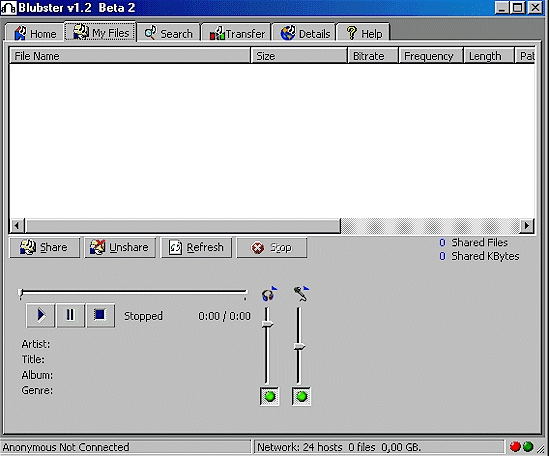Click the Share button

click(45, 248)
